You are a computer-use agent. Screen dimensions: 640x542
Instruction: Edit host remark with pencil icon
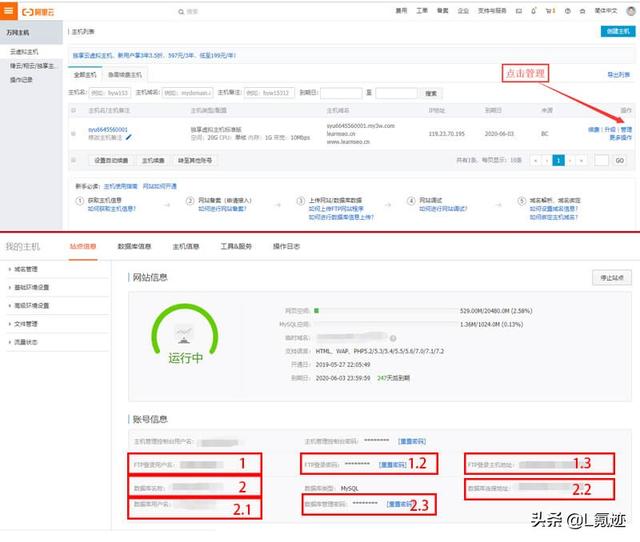tap(129, 138)
